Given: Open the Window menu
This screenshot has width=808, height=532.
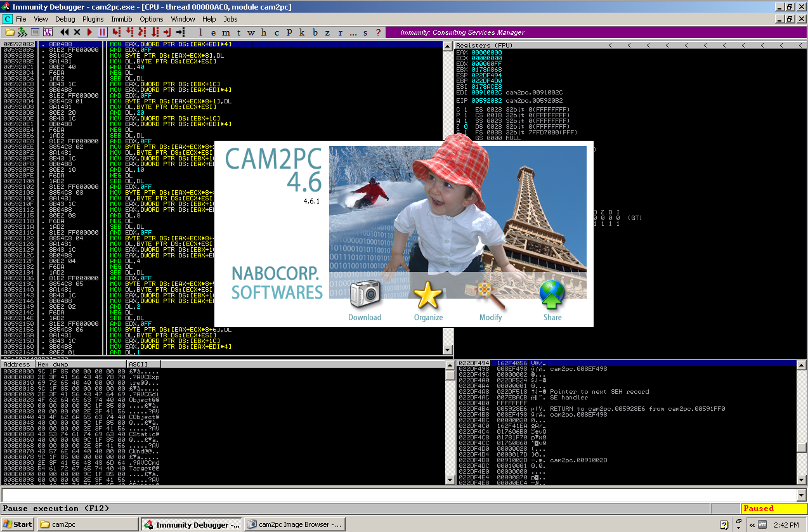Looking at the screenshot, I should (183, 19).
